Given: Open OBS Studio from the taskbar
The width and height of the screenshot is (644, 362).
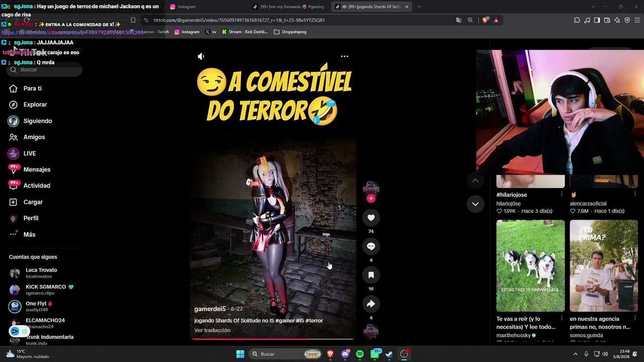Looking at the screenshot, I should (404, 354).
